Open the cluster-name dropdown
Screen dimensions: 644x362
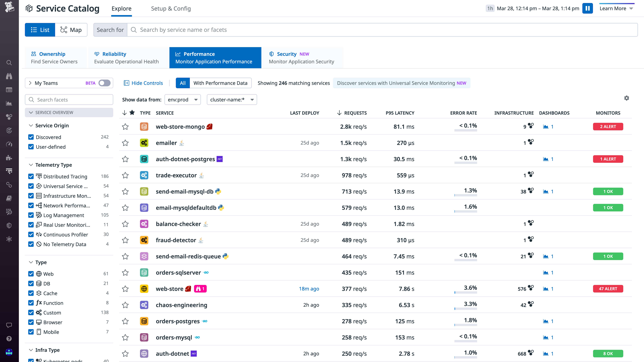point(231,99)
